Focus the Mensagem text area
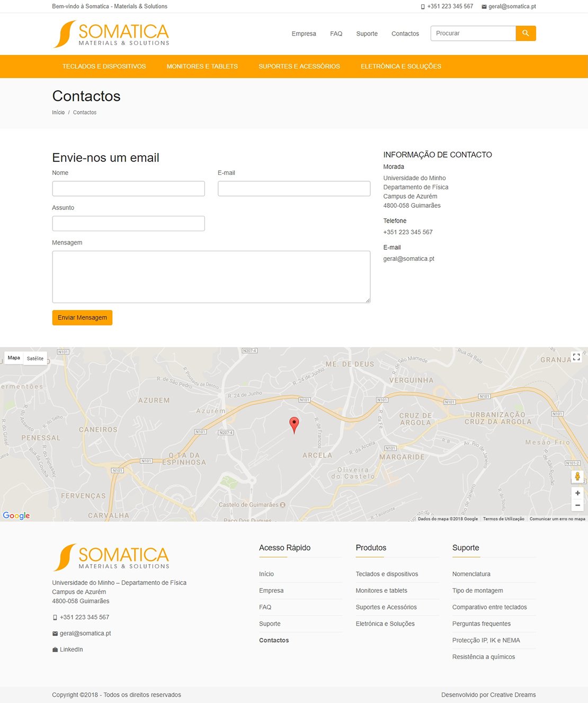This screenshot has height=703, width=588. coord(211,277)
